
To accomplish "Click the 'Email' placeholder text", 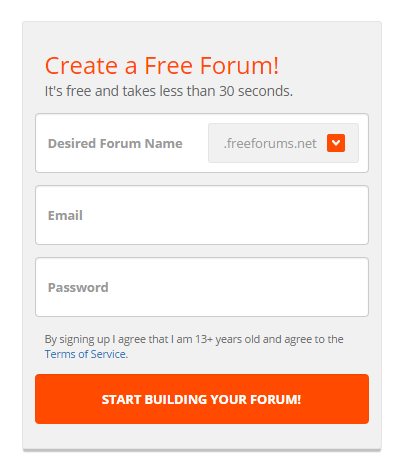I will (65, 215).
